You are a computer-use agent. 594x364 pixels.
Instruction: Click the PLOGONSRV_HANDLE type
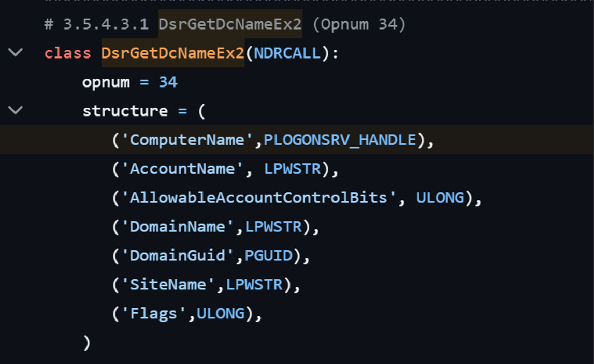(340, 140)
